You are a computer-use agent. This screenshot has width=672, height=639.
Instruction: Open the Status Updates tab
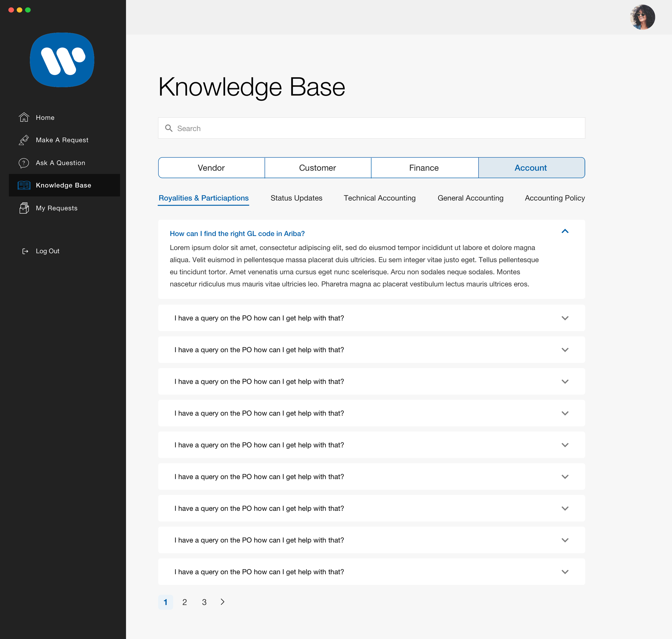coord(296,198)
